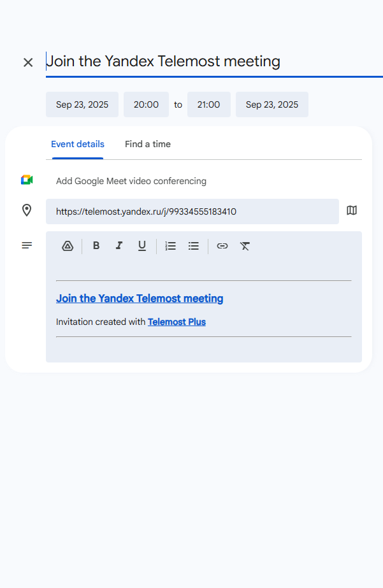The width and height of the screenshot is (383, 588).
Task: Insert a numbered list
Action: tap(171, 246)
